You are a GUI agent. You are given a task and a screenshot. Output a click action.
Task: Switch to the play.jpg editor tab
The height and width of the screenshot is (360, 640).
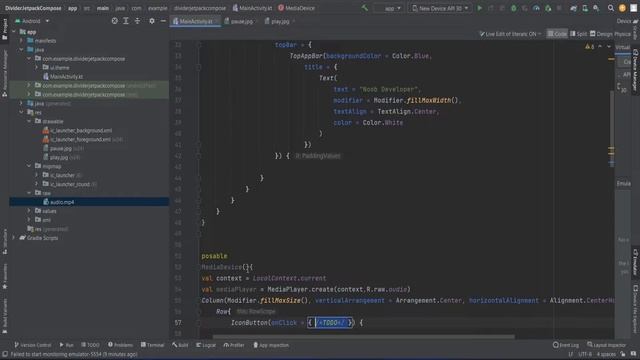[x=280, y=21]
